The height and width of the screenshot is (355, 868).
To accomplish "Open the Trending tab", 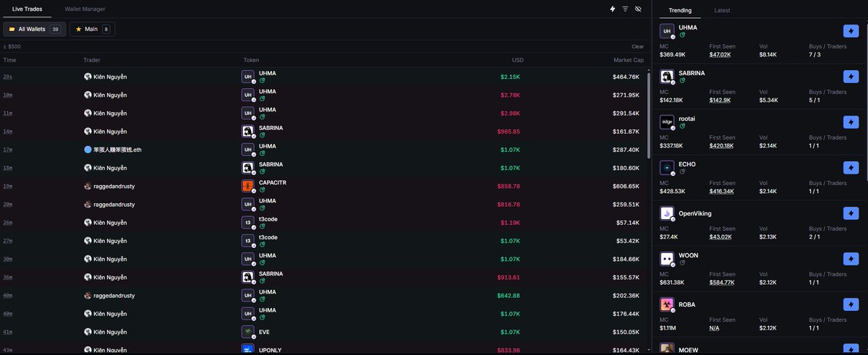I will 680,10.
